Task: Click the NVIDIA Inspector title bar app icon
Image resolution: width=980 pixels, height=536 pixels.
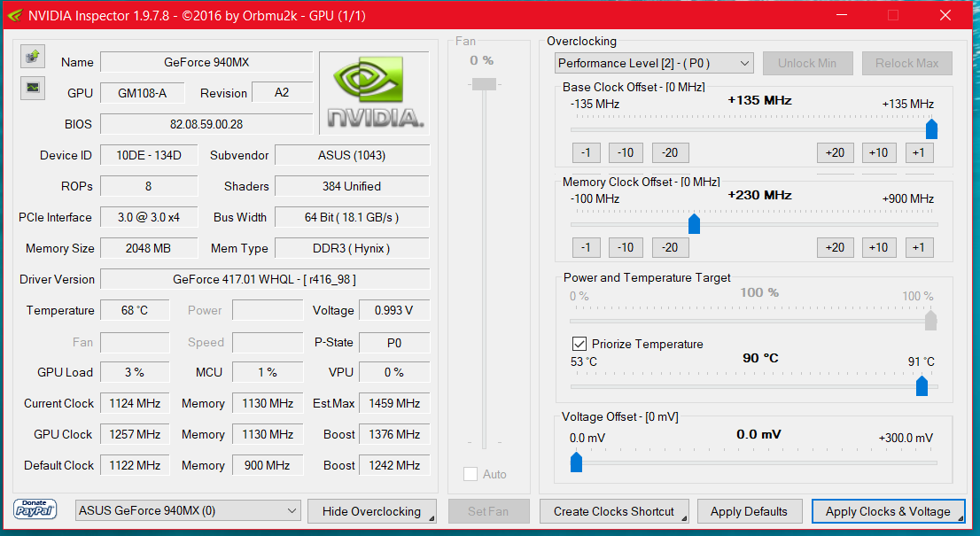Action: coord(15,16)
